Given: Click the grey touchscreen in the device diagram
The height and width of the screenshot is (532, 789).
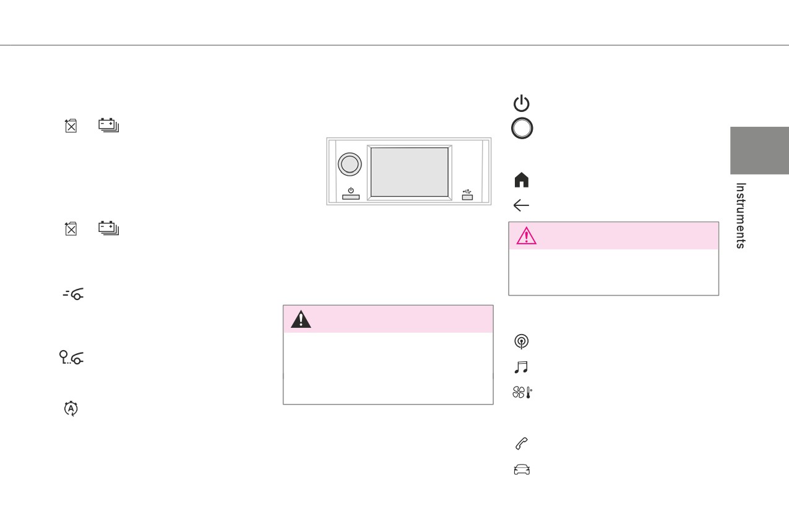Looking at the screenshot, I should pyautogui.click(x=410, y=172).
